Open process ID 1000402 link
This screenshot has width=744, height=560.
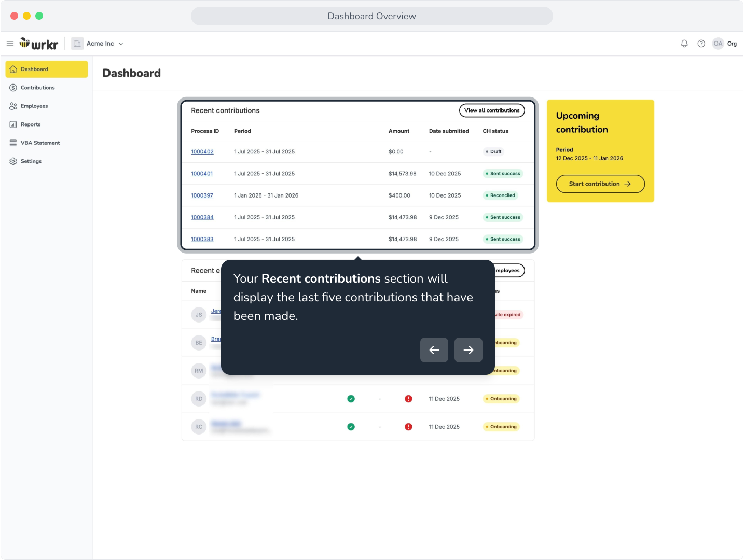point(202,152)
